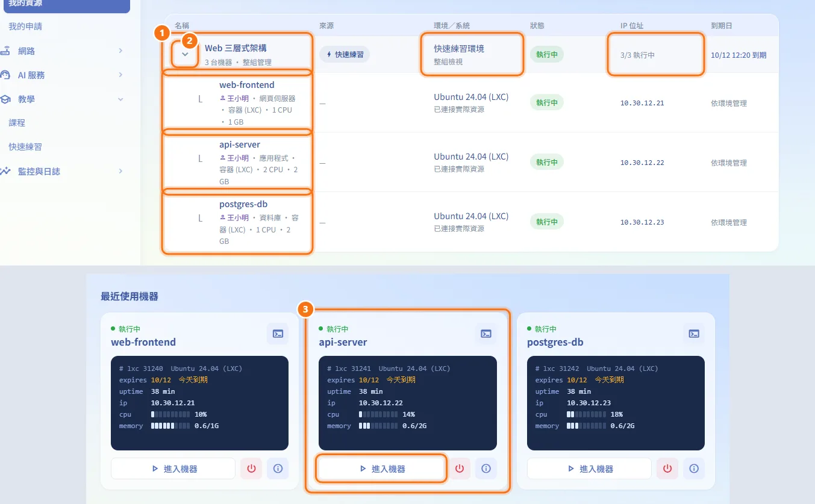Show info for api-server machine card
Viewport: 815px width, 504px height.
(x=486, y=468)
